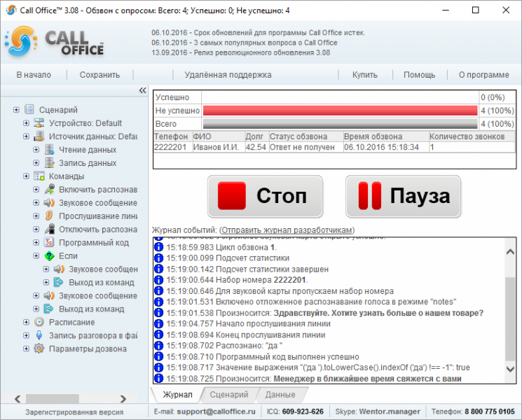Click the Сценарий tree node icon
The width and height of the screenshot is (522, 420).
(29, 109)
